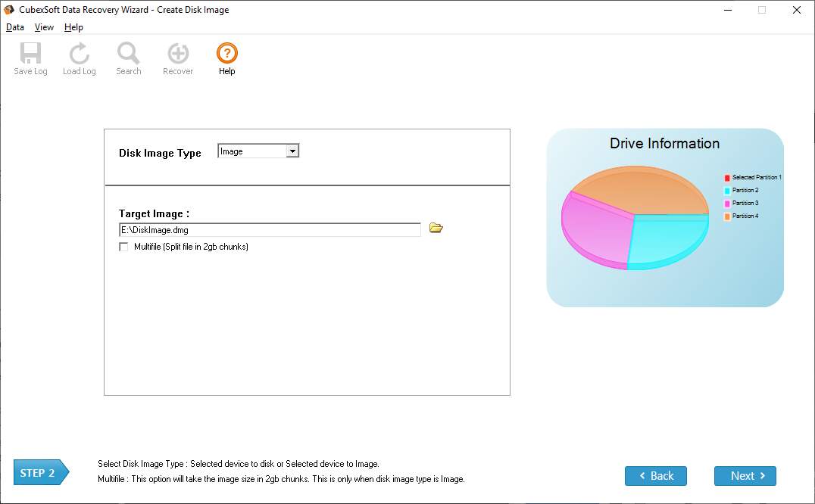Click the Next button
Viewport: 815px width, 504px height.
[x=745, y=476]
